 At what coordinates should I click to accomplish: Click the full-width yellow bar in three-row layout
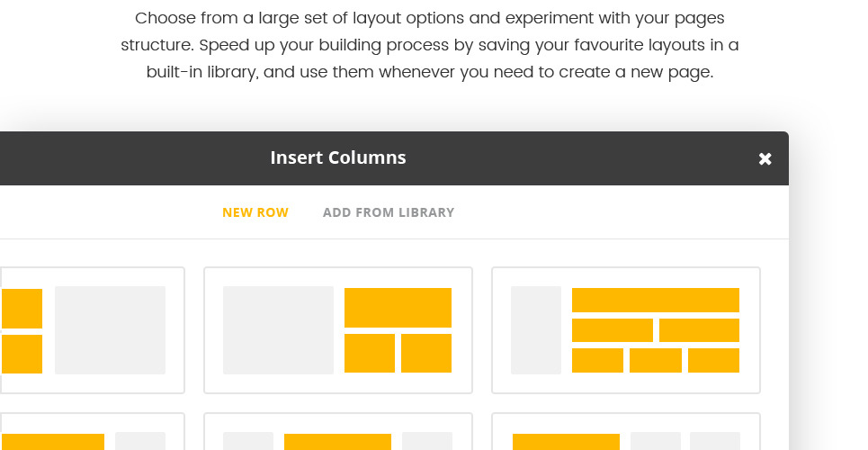pos(655,300)
